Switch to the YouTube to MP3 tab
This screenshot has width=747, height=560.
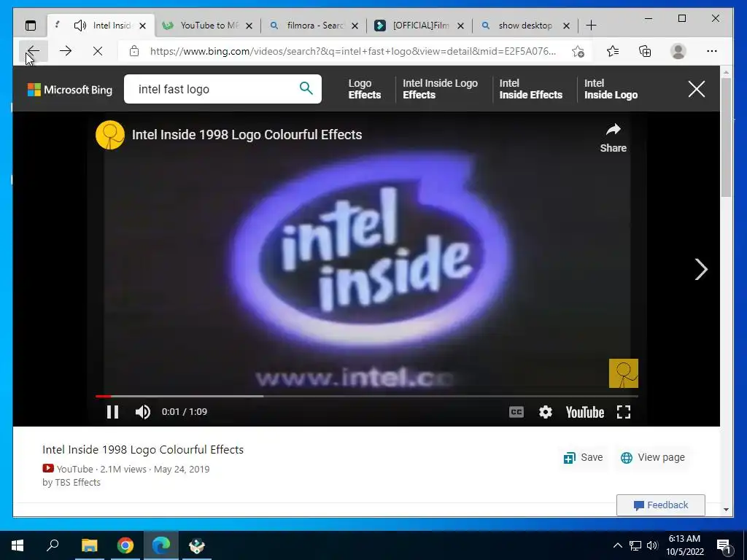[209, 26]
